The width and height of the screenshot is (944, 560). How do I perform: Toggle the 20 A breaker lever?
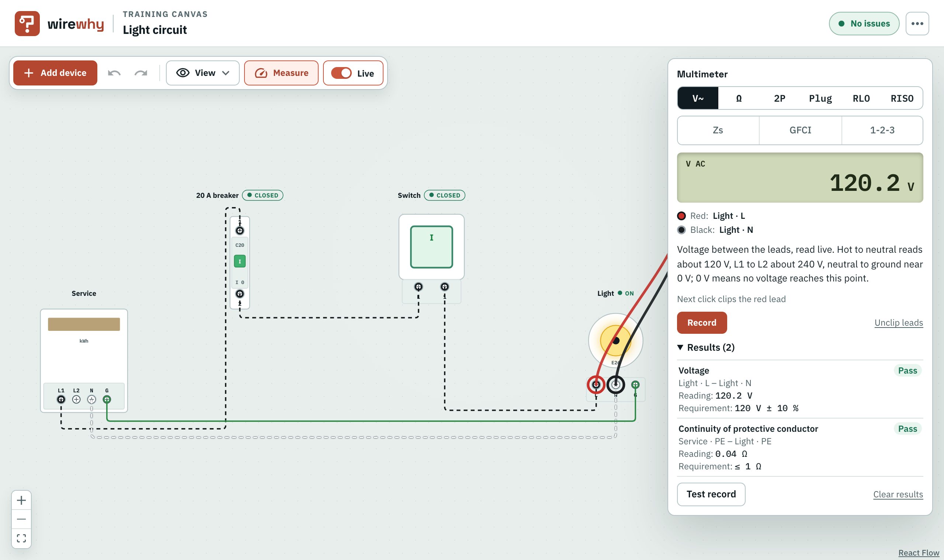(240, 261)
